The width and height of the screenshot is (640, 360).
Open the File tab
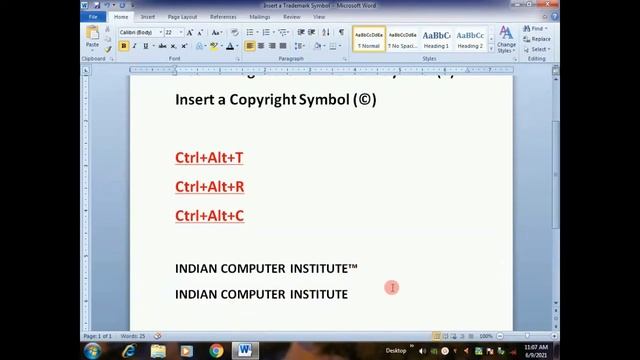pos(93,17)
